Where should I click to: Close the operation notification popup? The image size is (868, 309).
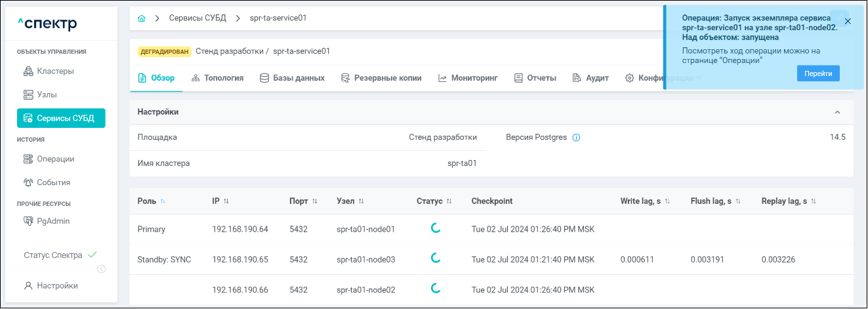point(848,21)
